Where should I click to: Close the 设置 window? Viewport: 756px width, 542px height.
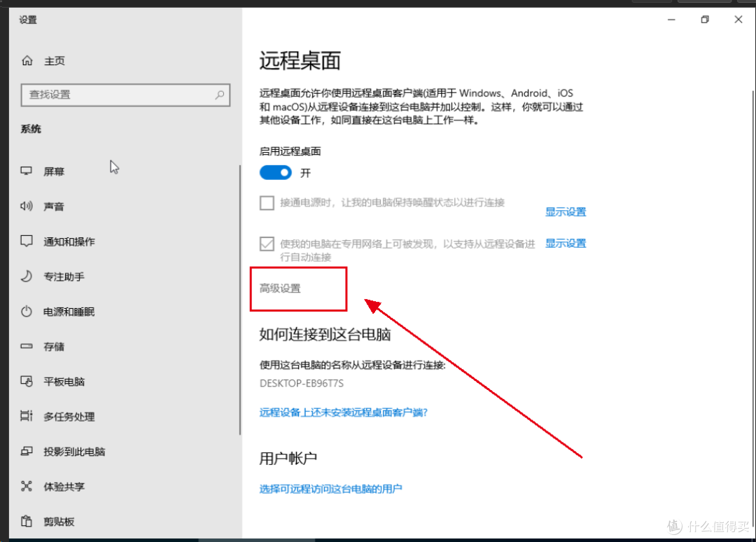pyautogui.click(x=738, y=20)
